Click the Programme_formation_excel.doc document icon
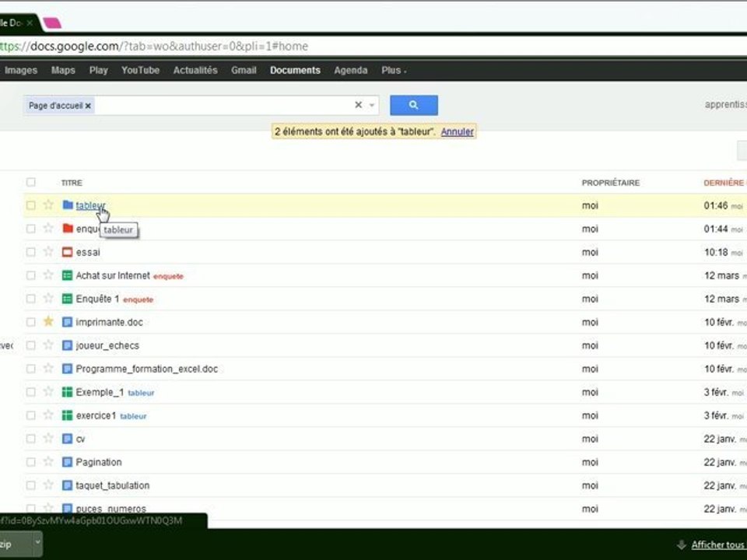 (68, 369)
